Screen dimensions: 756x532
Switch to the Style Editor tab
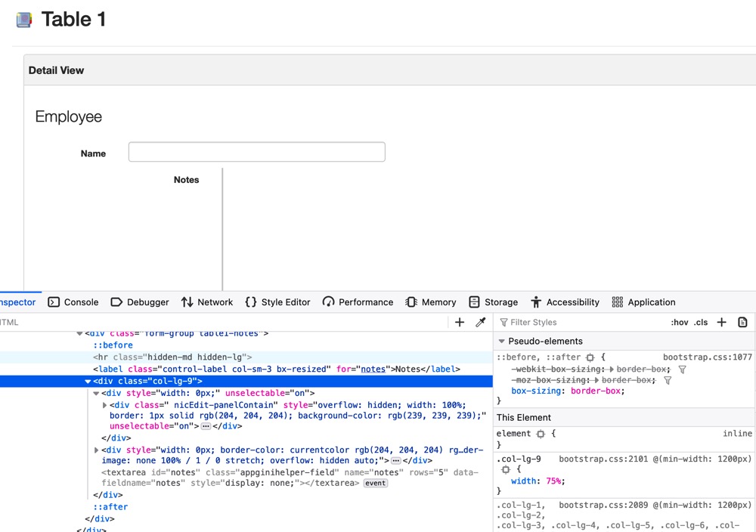pos(277,302)
